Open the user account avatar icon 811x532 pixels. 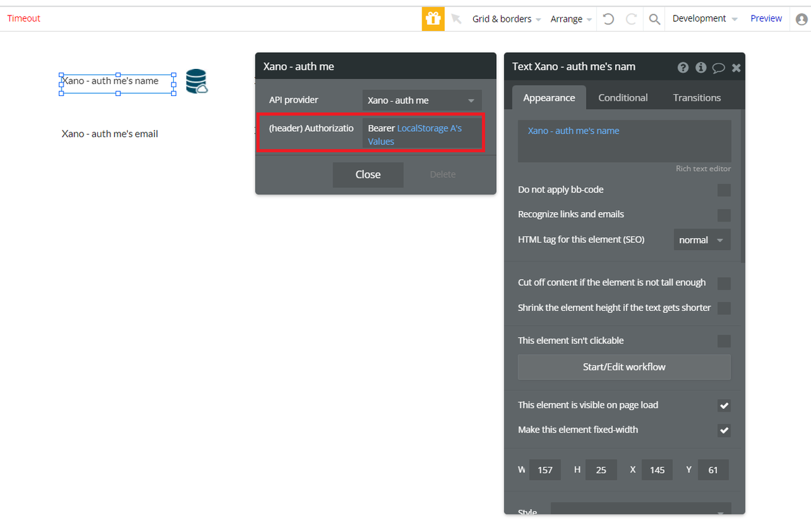pos(802,19)
